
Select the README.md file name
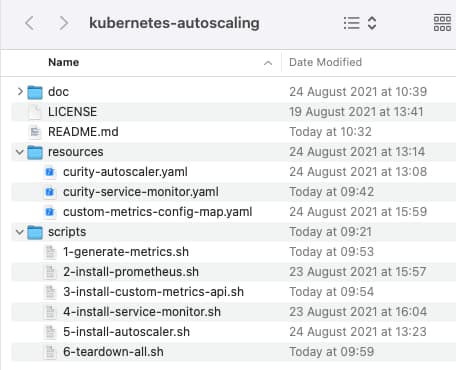83,132
